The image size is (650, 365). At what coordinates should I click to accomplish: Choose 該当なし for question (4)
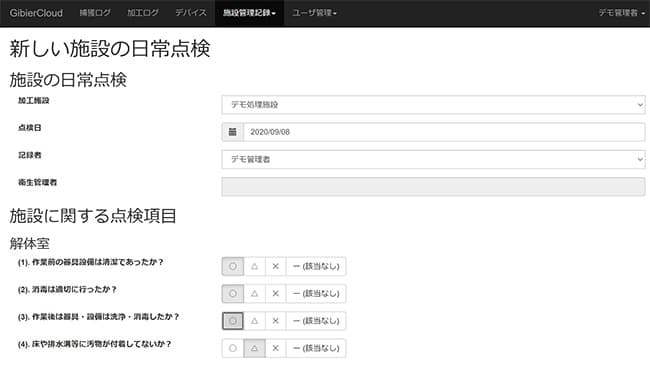[316, 348]
